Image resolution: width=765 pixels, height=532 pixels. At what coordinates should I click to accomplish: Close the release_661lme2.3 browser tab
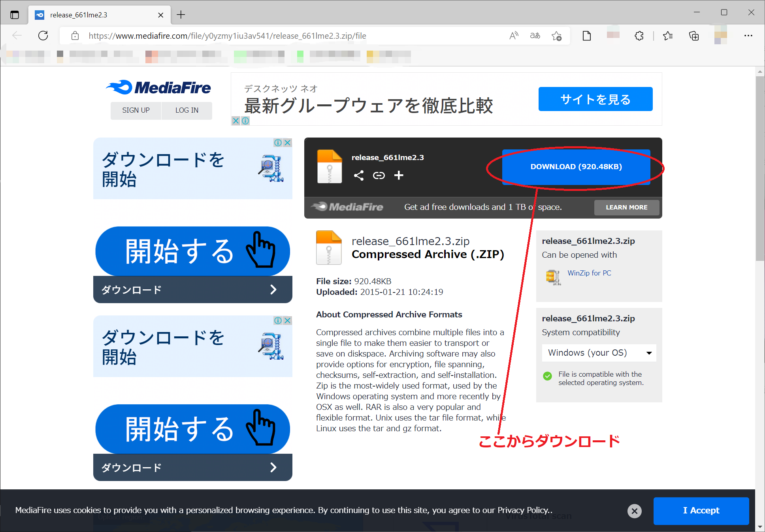(x=160, y=15)
